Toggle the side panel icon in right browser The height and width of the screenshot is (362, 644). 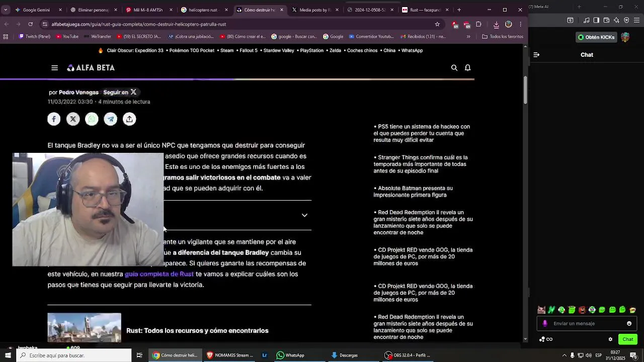coord(596,20)
